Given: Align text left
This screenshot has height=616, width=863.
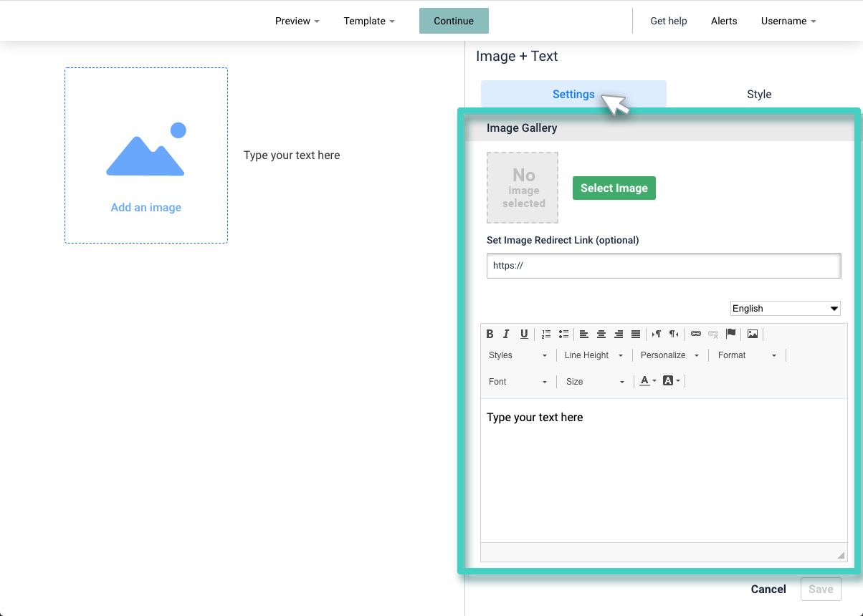Looking at the screenshot, I should click(584, 334).
